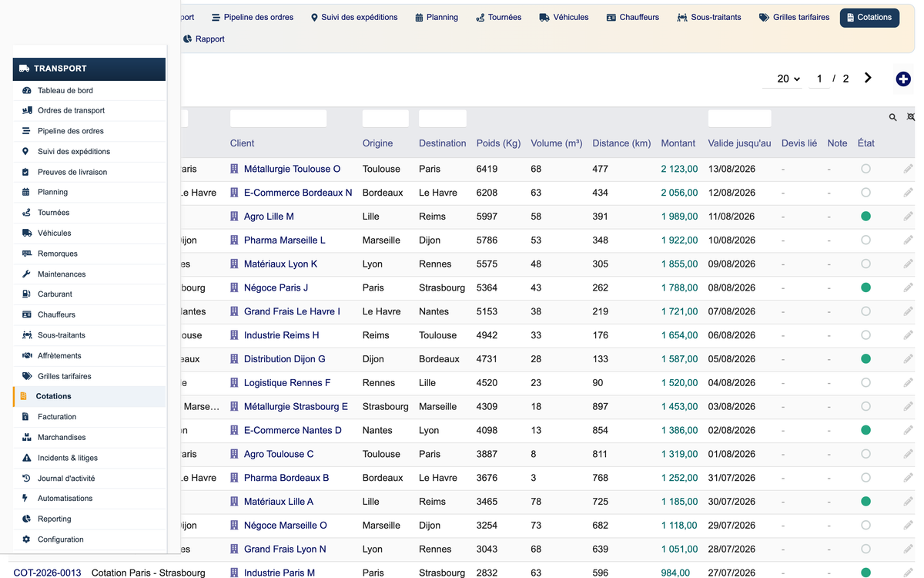Toggle État circle for Pharma Marseille L
This screenshot has width=924, height=578.
click(x=865, y=240)
